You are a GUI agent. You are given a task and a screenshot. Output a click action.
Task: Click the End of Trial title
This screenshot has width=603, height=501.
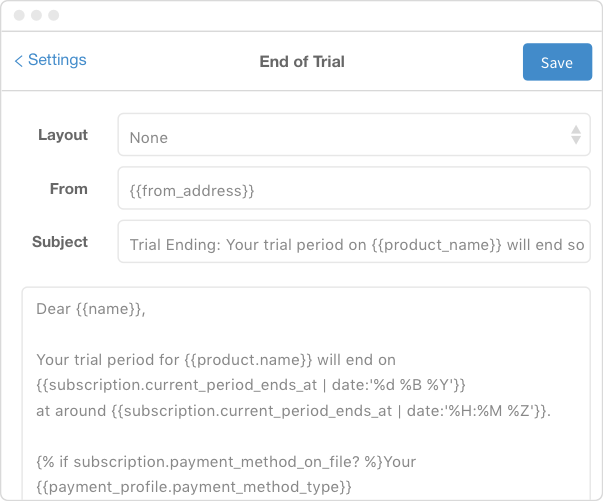pos(301,62)
